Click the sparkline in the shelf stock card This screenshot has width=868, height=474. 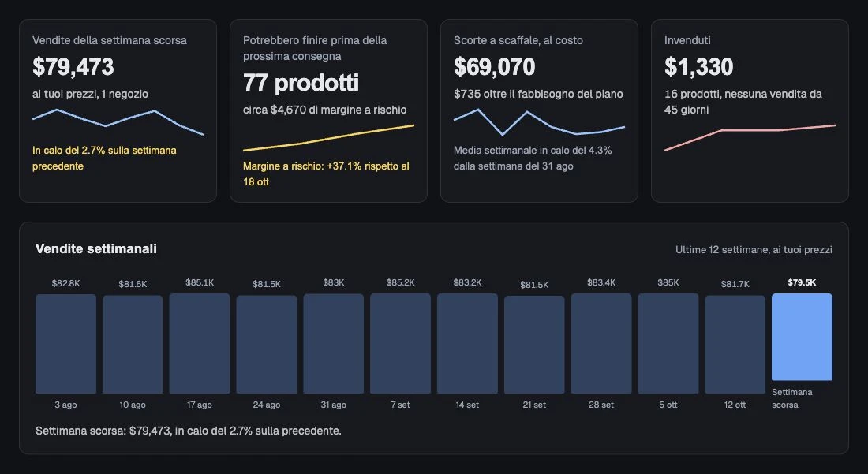click(x=539, y=122)
